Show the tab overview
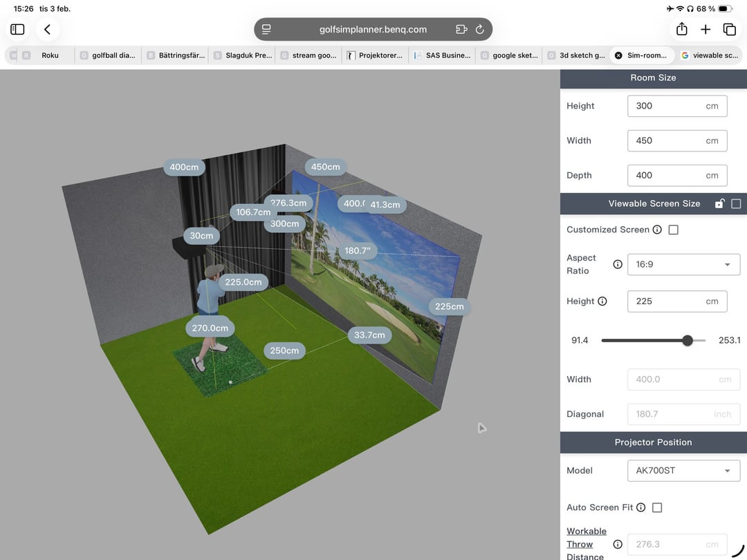The image size is (747, 560). 729,30
